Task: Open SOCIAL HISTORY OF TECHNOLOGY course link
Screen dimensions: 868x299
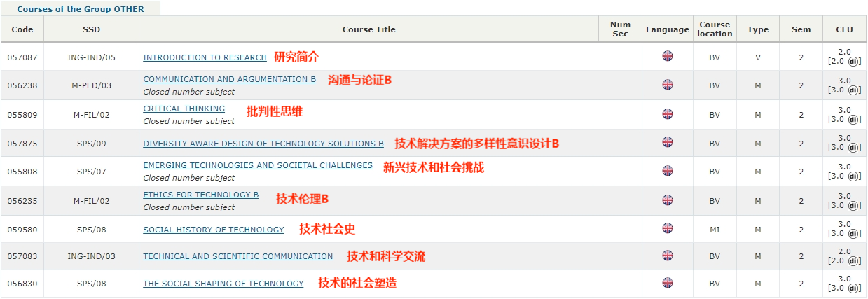Action: (x=214, y=230)
